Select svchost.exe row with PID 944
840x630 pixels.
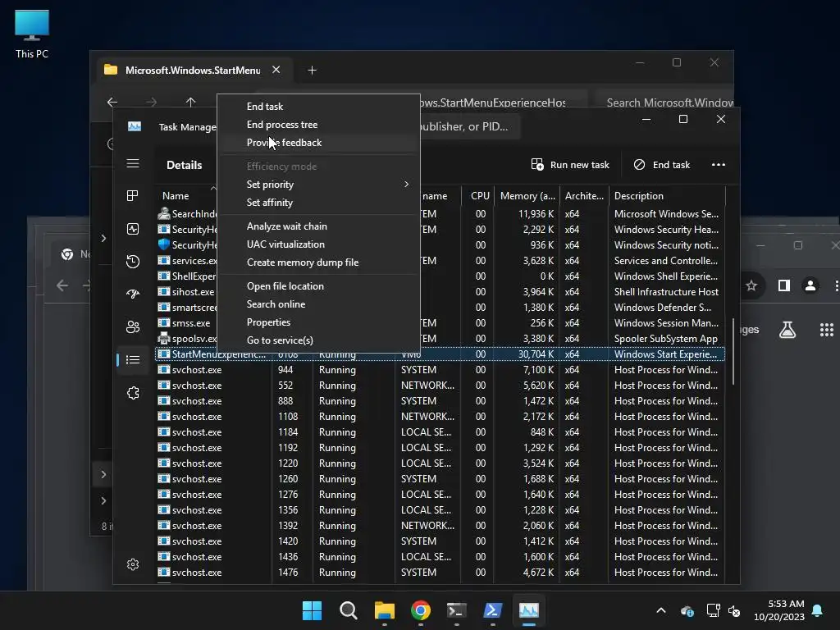pos(440,370)
